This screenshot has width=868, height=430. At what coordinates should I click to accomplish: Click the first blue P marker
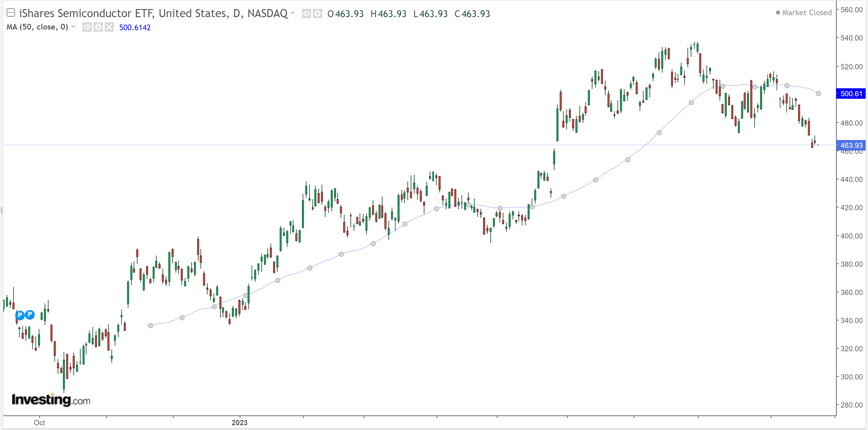pyautogui.click(x=20, y=315)
